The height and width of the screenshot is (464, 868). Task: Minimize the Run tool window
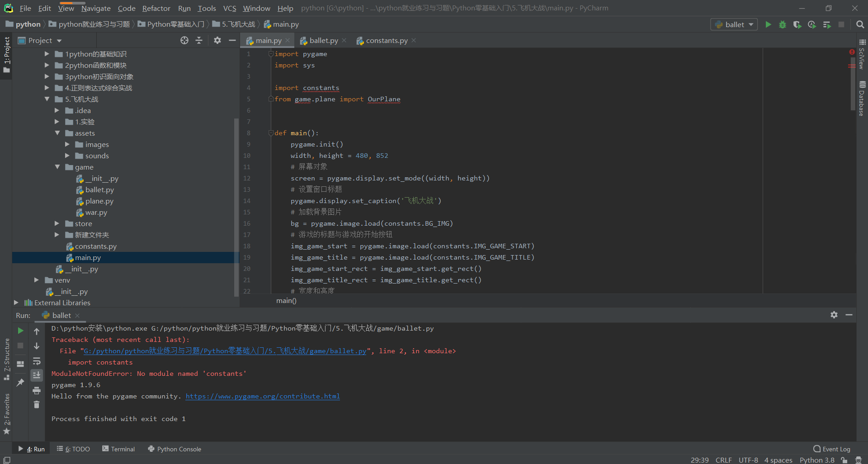pos(849,315)
